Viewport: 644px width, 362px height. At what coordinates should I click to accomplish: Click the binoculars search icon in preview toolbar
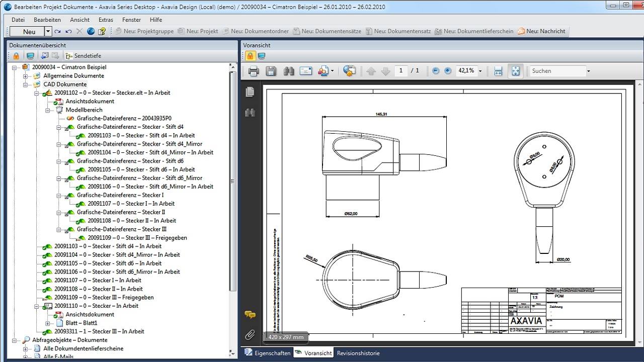coord(289,71)
